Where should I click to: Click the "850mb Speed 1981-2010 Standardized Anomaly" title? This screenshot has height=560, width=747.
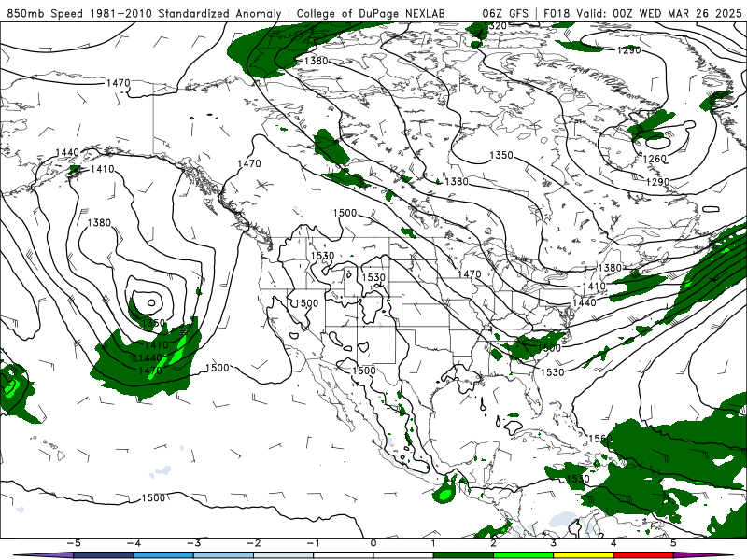pos(145,13)
